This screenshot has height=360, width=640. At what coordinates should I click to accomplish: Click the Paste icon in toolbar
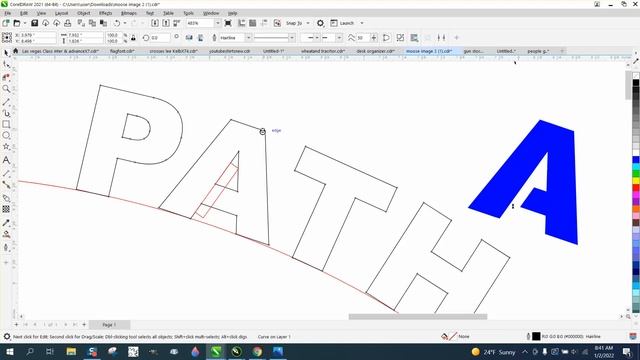click(x=103, y=23)
